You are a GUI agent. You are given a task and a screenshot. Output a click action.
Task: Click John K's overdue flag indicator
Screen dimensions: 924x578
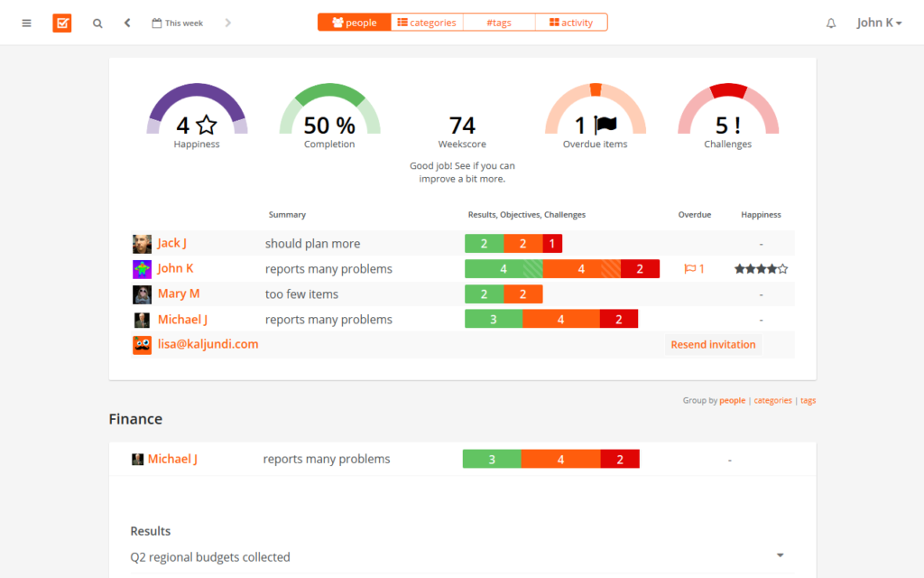click(x=693, y=268)
